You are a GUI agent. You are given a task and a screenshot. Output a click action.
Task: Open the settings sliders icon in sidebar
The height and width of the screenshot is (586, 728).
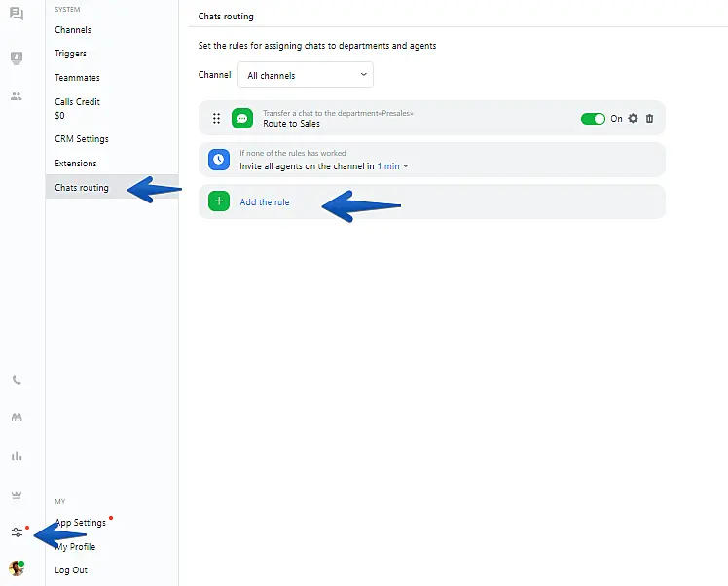[x=17, y=532]
